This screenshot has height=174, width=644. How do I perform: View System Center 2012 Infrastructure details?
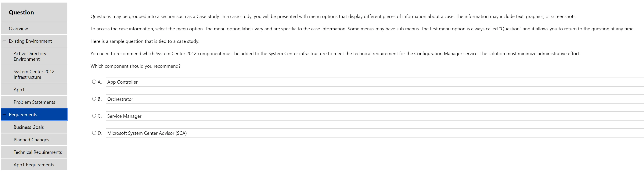tap(34, 74)
